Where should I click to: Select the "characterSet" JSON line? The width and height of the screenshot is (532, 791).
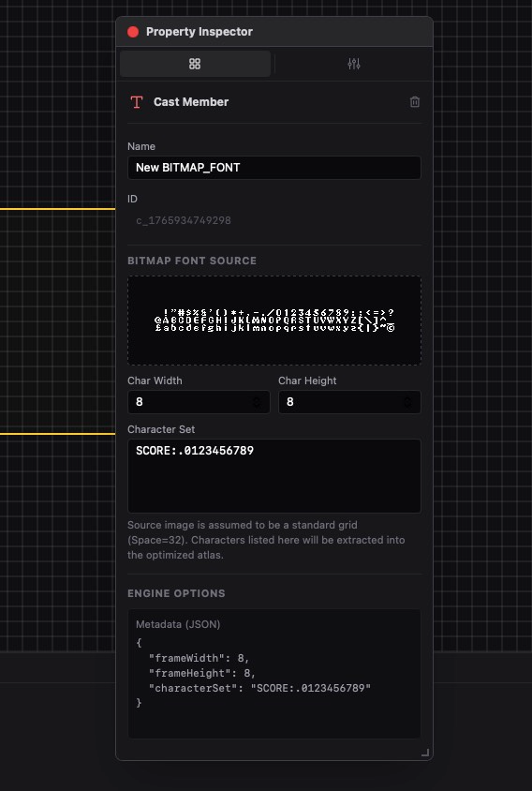[x=259, y=688]
